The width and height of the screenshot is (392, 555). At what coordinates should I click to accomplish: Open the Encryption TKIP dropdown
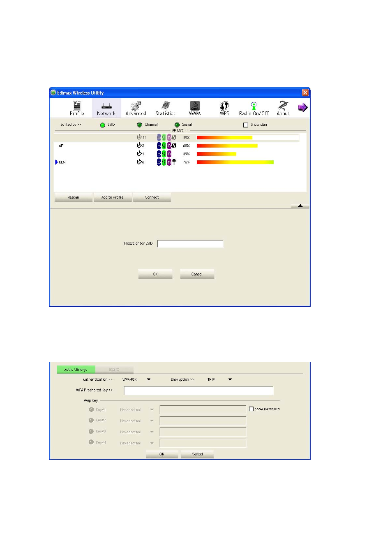click(230, 379)
